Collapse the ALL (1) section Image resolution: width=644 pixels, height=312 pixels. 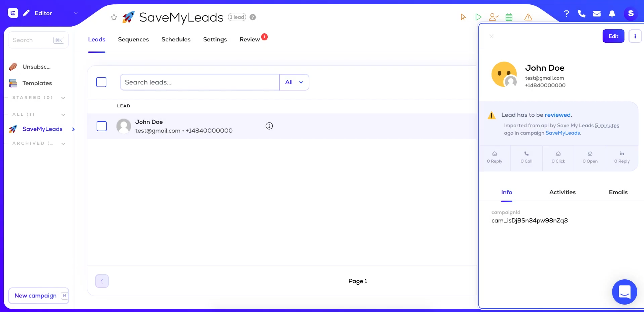pyautogui.click(x=63, y=115)
